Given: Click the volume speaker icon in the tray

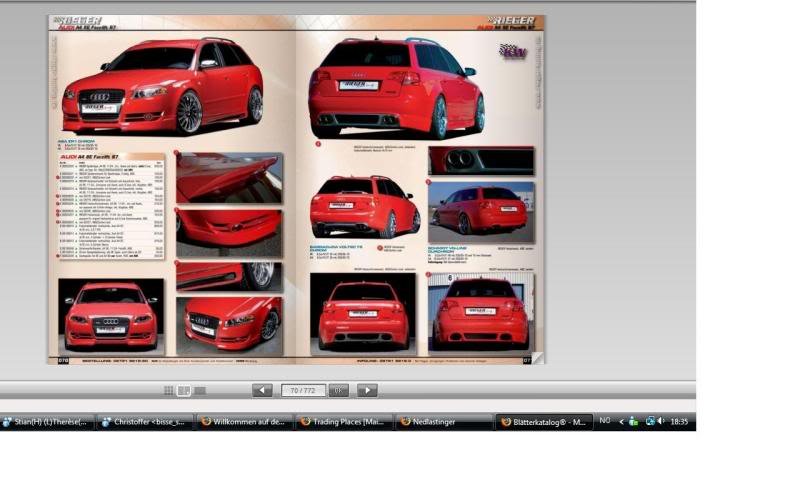Looking at the screenshot, I should click(661, 422).
